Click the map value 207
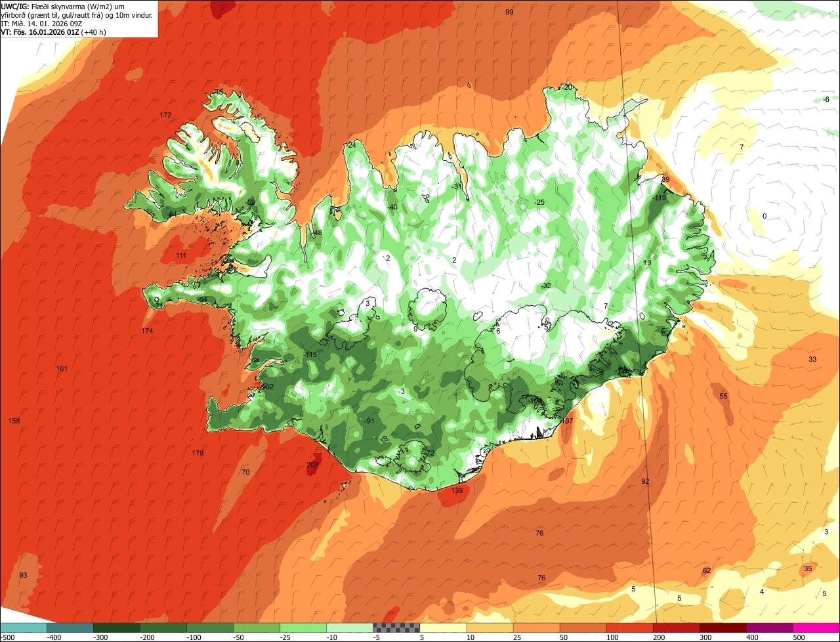Viewport: 840px width, 642px height. (x=312, y=465)
